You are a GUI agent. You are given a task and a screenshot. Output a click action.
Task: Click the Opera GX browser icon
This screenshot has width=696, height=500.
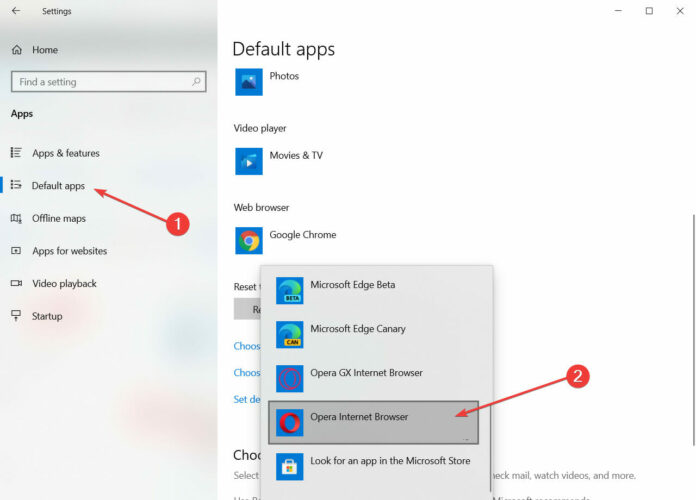coord(289,378)
